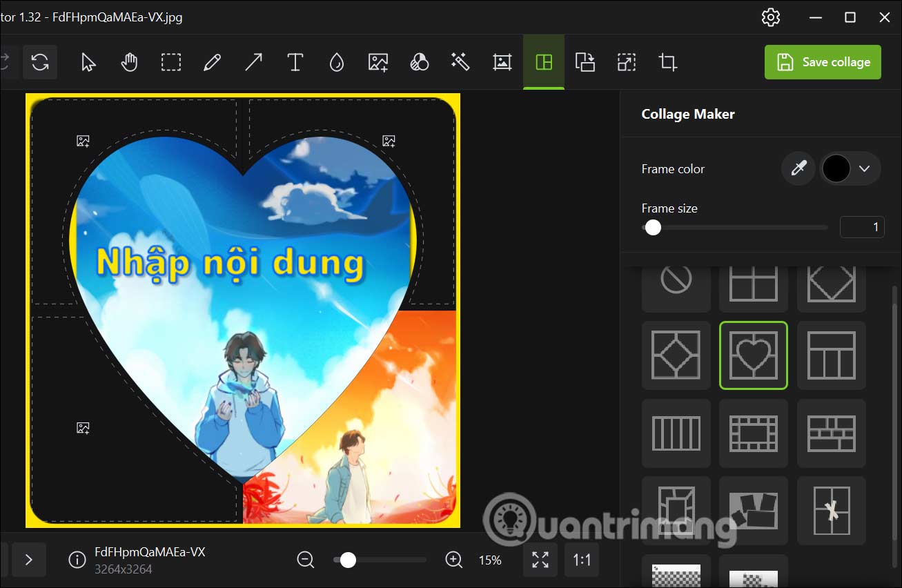902x588 pixels.
Task: Choose the rectangular selection tool
Action: pyautogui.click(x=170, y=62)
